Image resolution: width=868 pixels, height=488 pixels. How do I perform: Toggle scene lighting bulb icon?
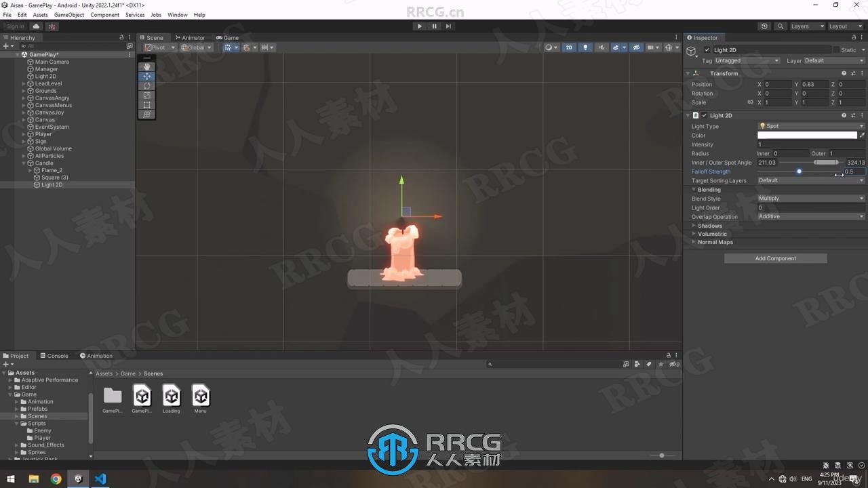(585, 47)
